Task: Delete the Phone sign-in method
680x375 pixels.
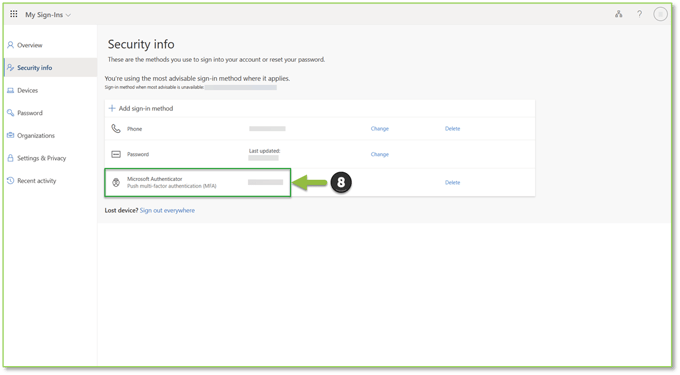Action: click(452, 129)
